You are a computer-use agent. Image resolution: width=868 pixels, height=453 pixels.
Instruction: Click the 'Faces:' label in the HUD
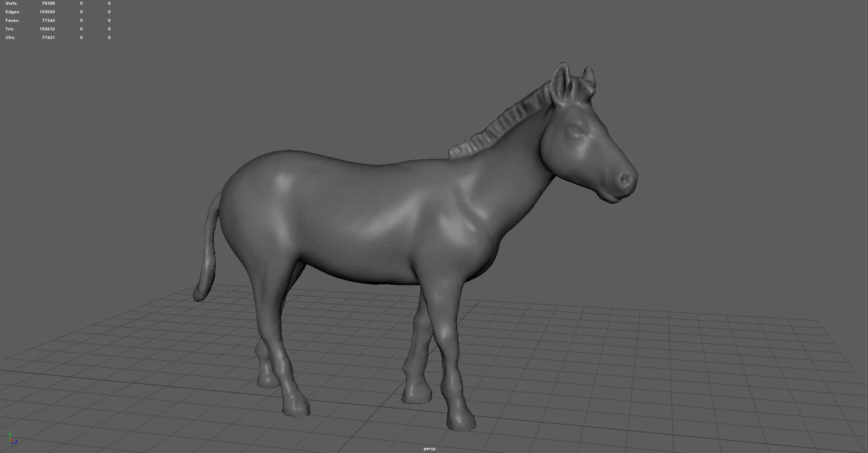tap(12, 21)
